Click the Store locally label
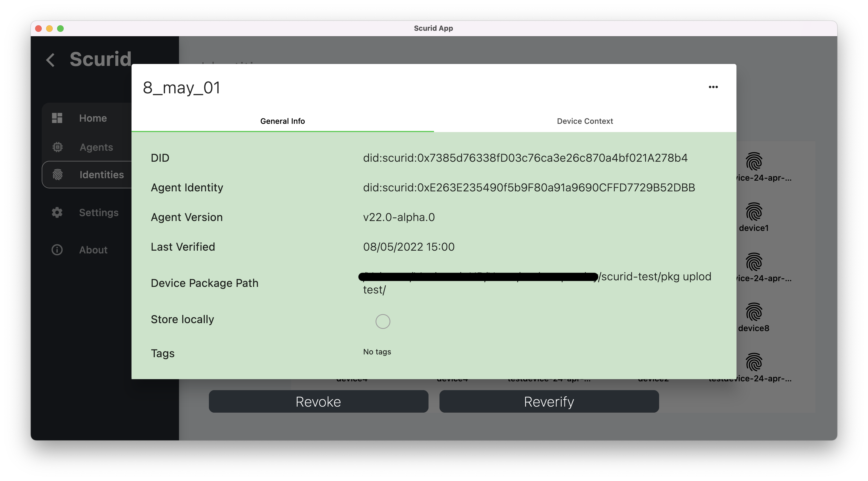Viewport: 868px width, 481px height. pyautogui.click(x=182, y=319)
